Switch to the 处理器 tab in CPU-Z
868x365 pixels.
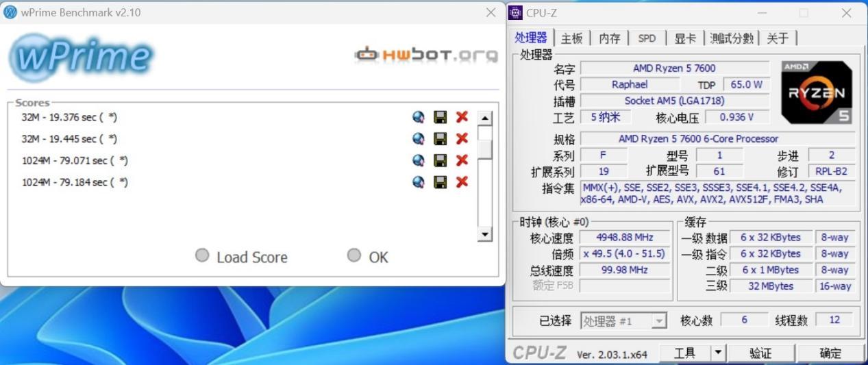pyautogui.click(x=531, y=38)
